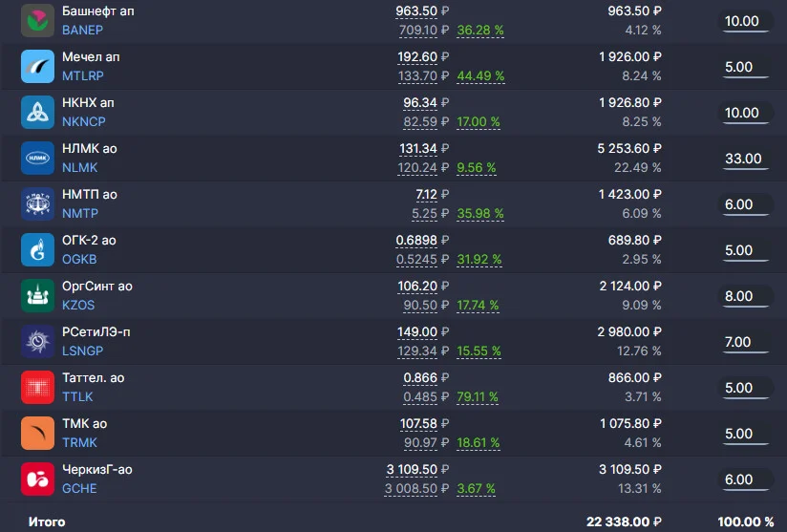
Task: Click the Мечел ап company logo icon
Action: point(37,66)
